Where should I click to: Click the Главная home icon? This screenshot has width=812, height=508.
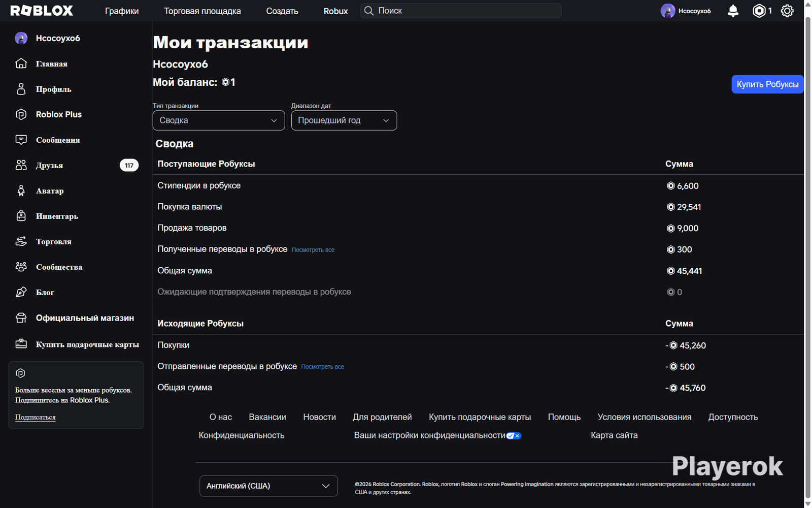pos(21,63)
